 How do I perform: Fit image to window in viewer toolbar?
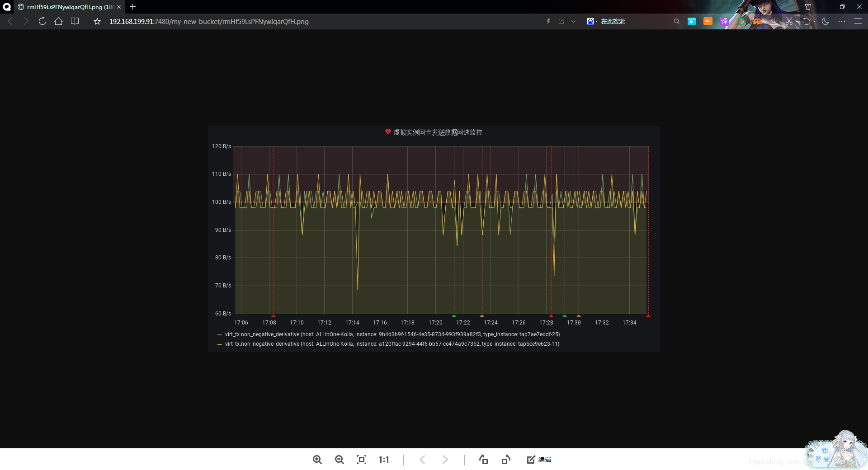coord(362,460)
